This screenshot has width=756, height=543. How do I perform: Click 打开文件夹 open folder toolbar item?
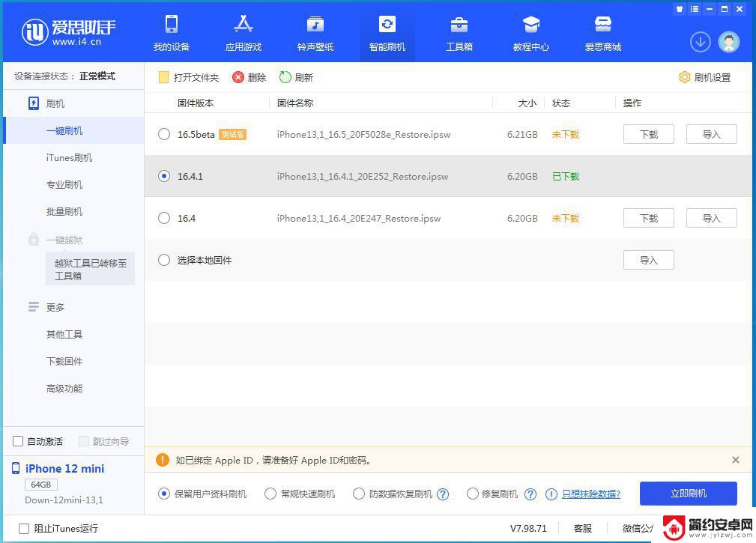[x=189, y=77]
